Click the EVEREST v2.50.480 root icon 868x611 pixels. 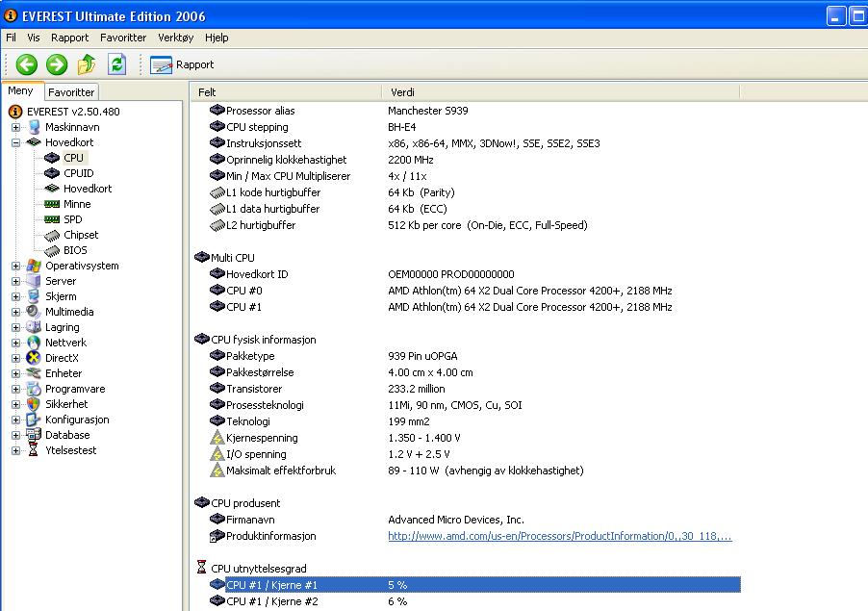tap(15, 112)
